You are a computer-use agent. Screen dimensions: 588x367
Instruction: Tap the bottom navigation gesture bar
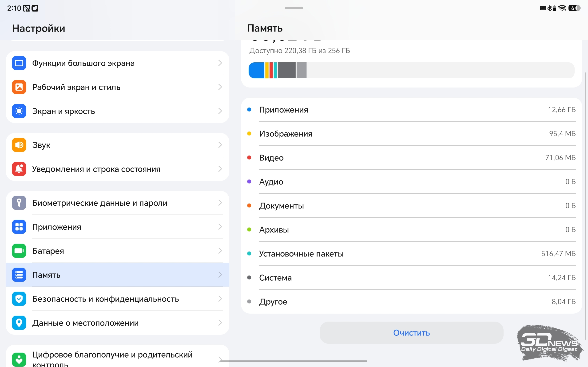point(294,361)
